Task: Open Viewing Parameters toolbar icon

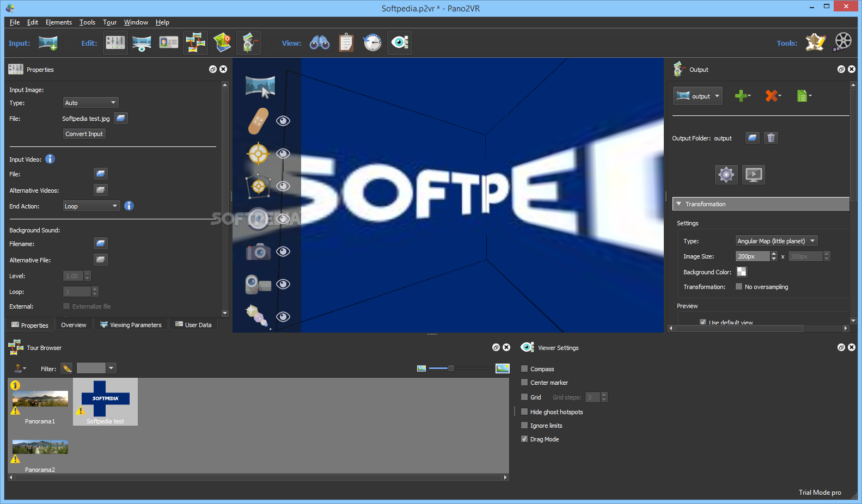Action: click(x=142, y=43)
